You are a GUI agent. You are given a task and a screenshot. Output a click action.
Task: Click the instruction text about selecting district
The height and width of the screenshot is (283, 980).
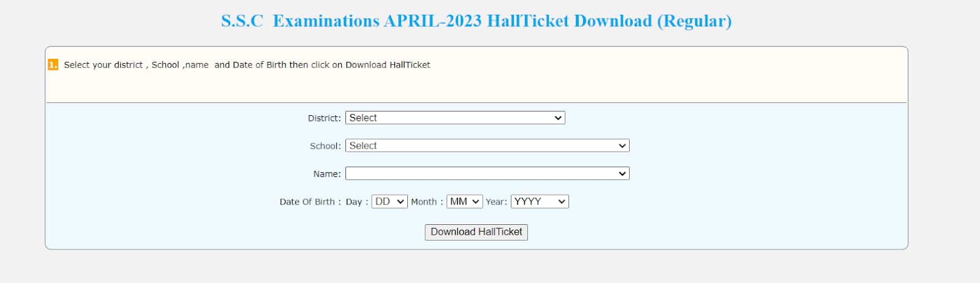click(x=247, y=65)
